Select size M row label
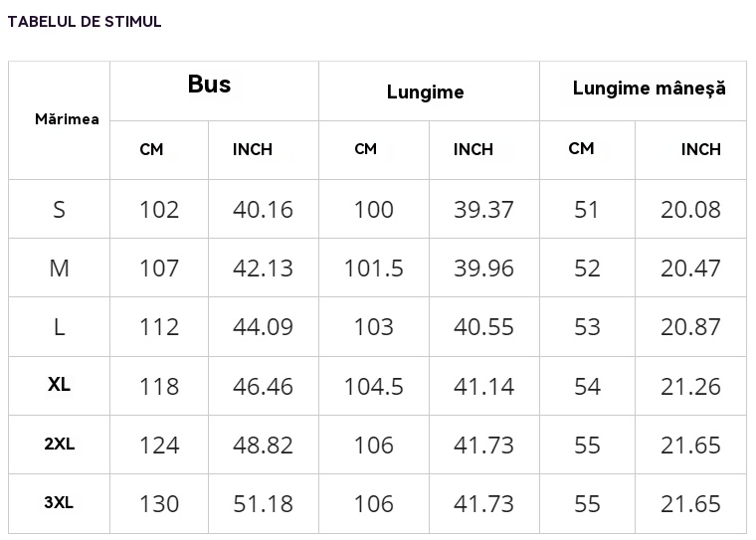 point(59,269)
